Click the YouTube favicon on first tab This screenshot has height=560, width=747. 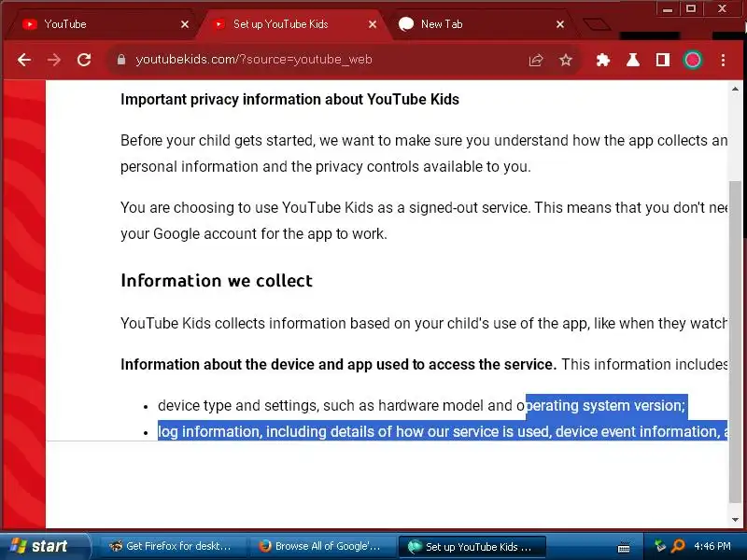[x=30, y=24]
